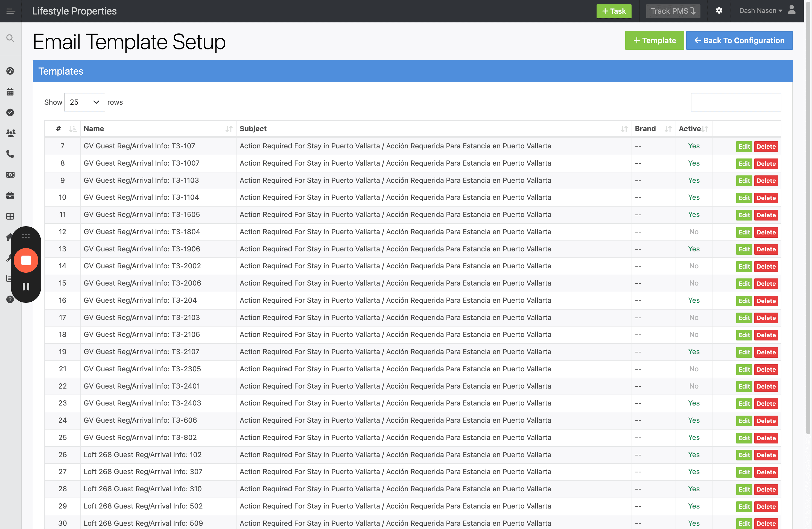Viewport: 812px width, 529px height.
Task: Open the sidebar search icon
Action: [10, 38]
